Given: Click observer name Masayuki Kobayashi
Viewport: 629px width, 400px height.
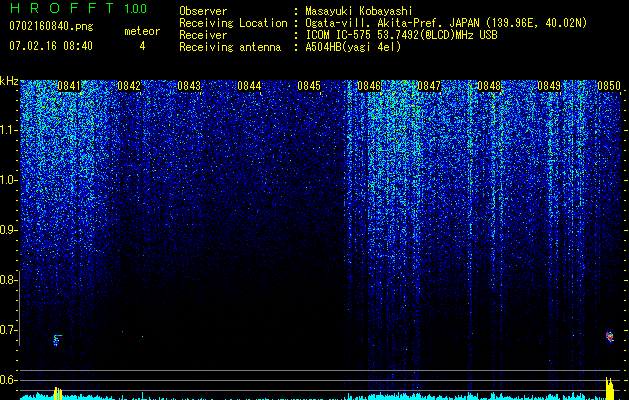Looking at the screenshot, I should pyautogui.click(x=359, y=11).
